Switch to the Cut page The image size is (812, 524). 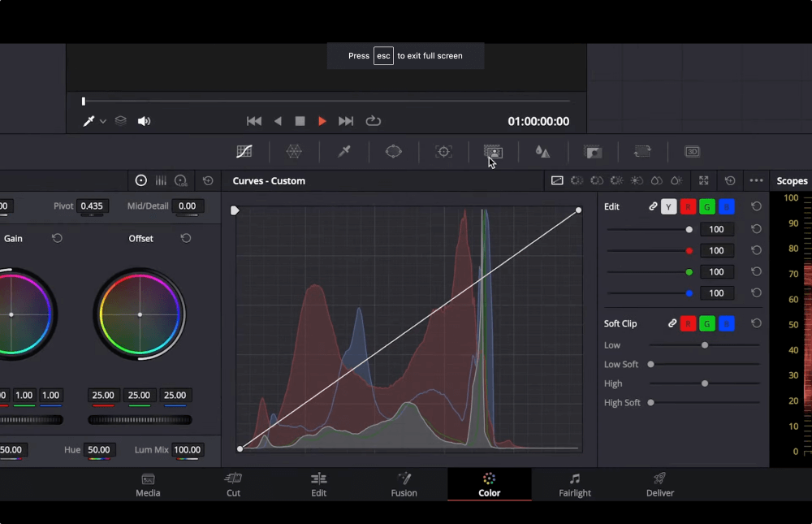[x=234, y=485]
